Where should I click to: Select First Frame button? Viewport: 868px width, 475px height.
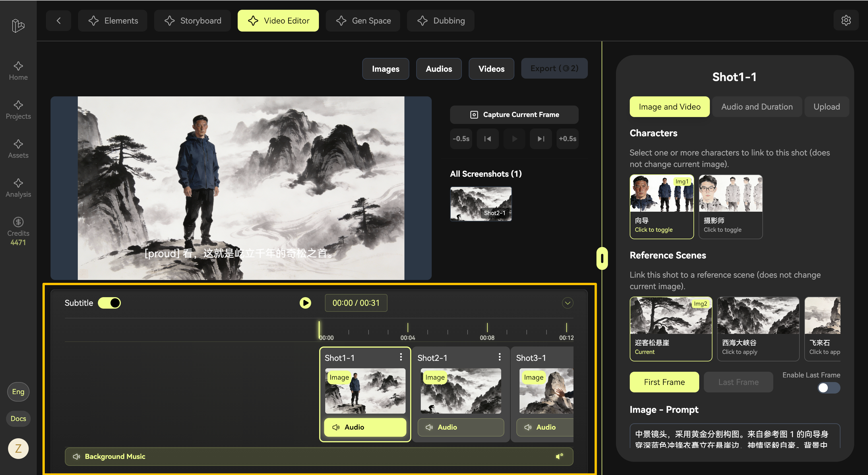664,382
